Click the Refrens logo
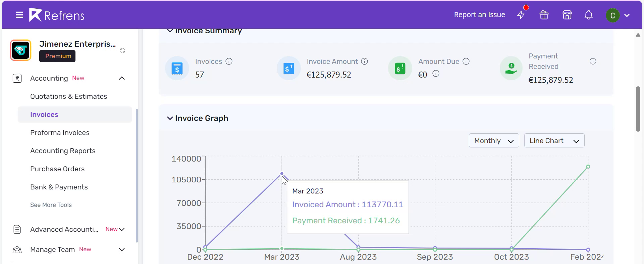Screen dimensions: 644x264 tap(57, 15)
